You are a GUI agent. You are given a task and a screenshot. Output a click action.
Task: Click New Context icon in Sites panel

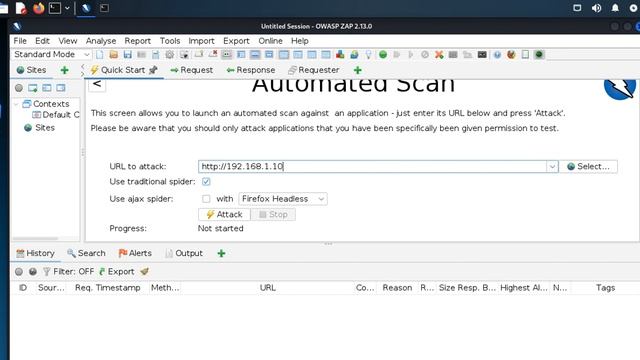tap(33, 88)
